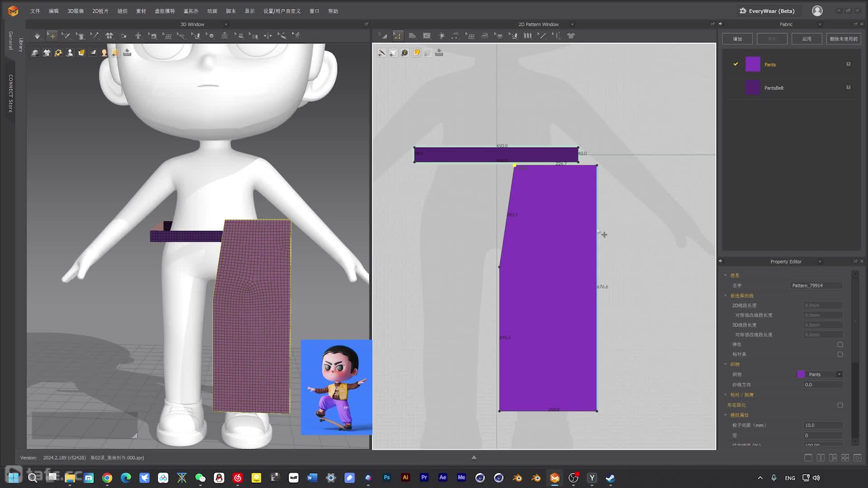
Task: Open the CONNECT Store side tab
Action: [x=10, y=94]
